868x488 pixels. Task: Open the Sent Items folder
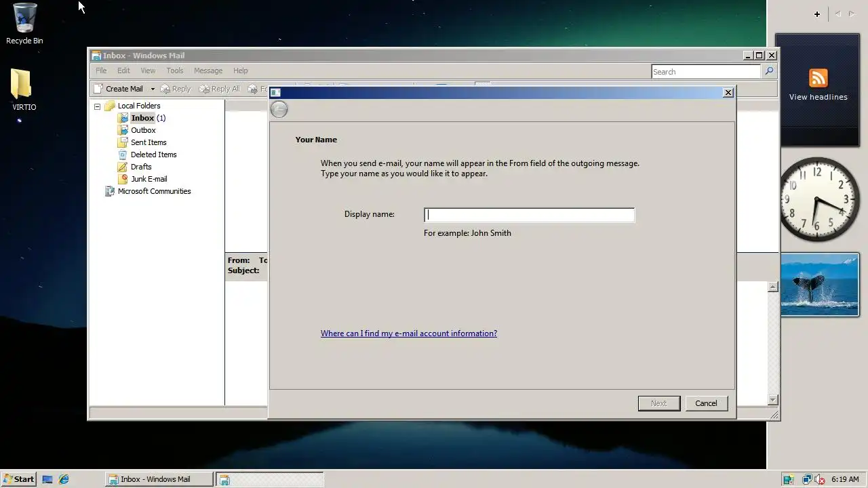click(x=142, y=142)
